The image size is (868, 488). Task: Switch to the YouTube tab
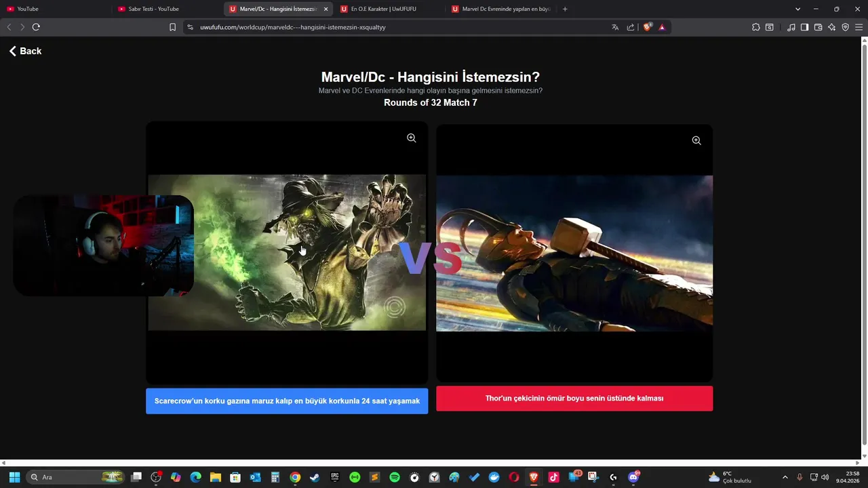pos(54,9)
